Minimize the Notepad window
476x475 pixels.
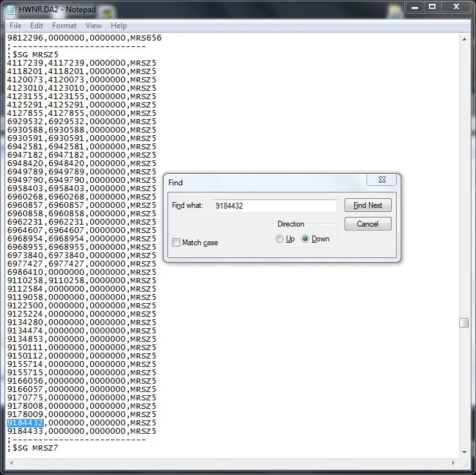[414, 6]
